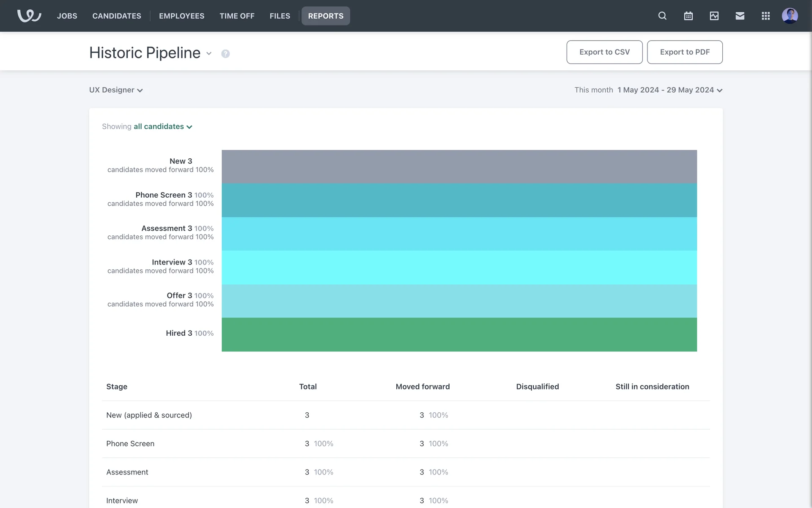The height and width of the screenshot is (508, 812).
Task: Click the Workable logo icon
Action: tap(29, 16)
